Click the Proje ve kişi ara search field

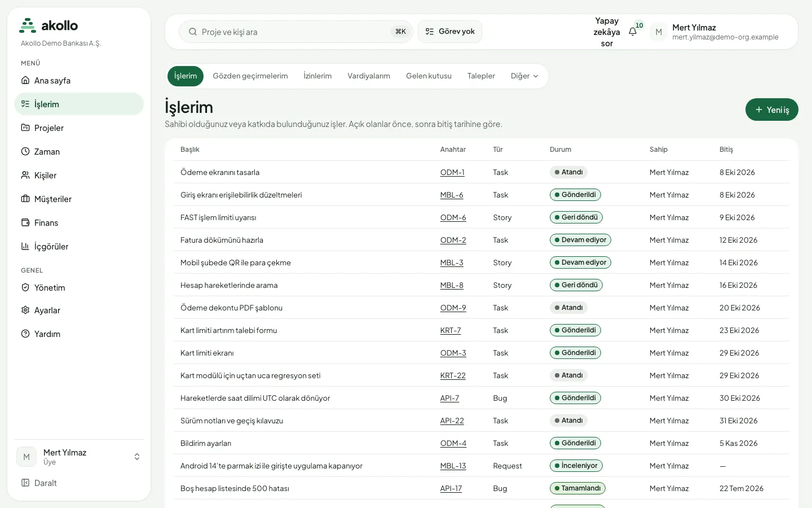[x=295, y=32]
